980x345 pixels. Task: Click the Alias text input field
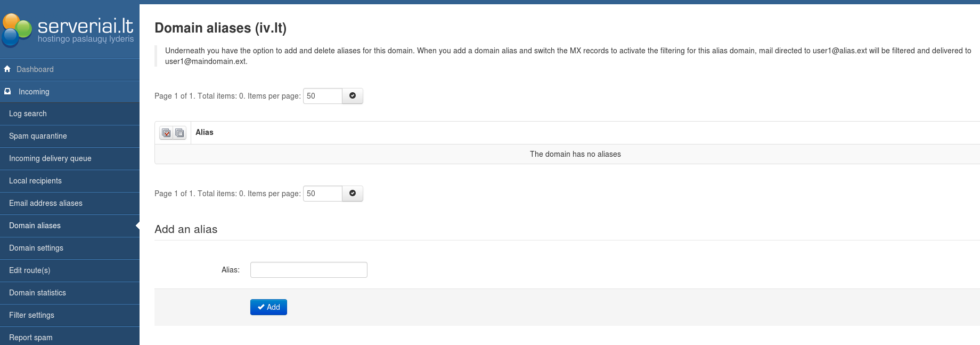[308, 270]
